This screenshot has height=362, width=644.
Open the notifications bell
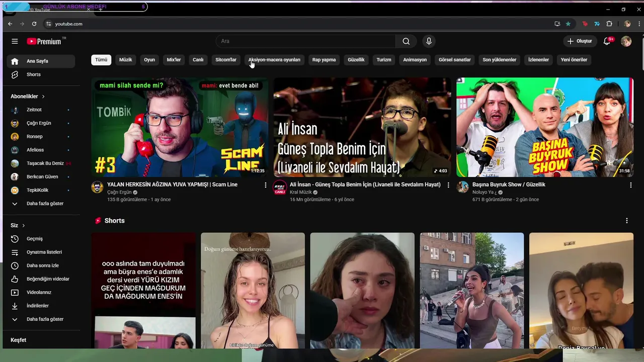[607, 41]
